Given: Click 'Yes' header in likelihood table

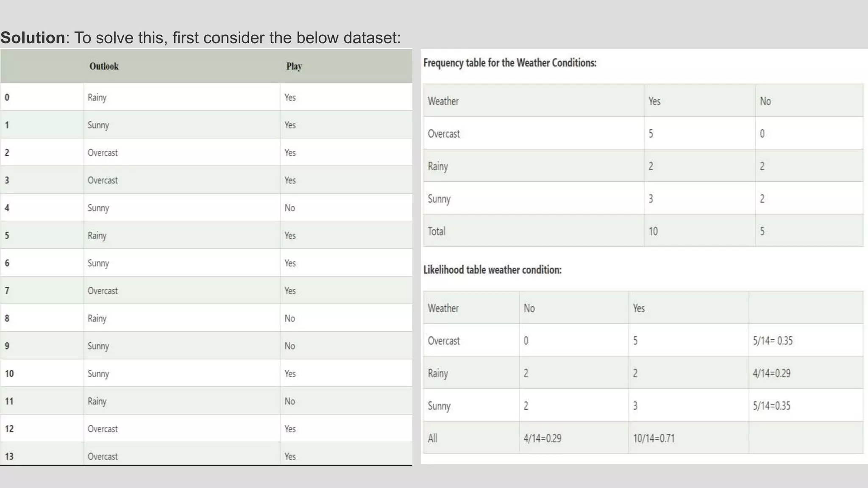Looking at the screenshot, I should coord(639,308).
